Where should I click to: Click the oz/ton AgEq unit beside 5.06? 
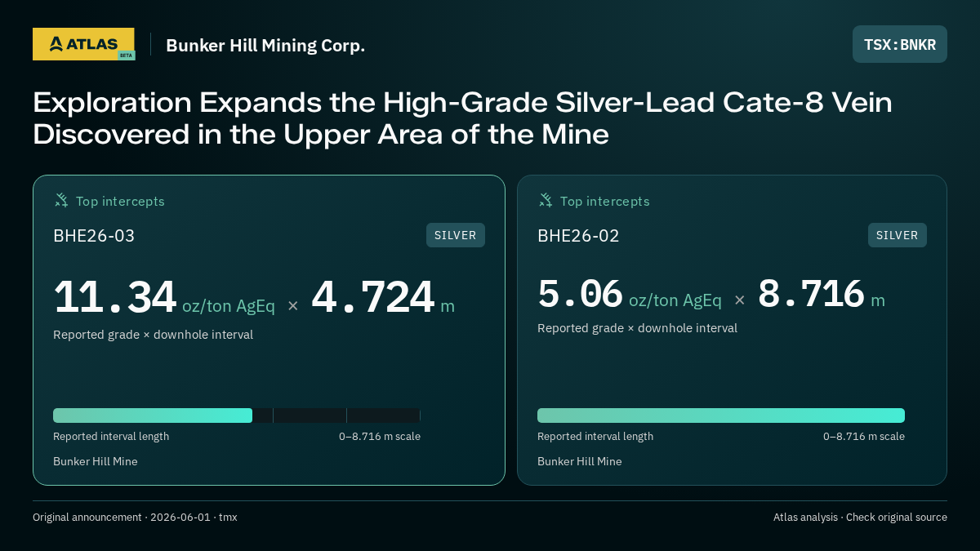coord(675,300)
